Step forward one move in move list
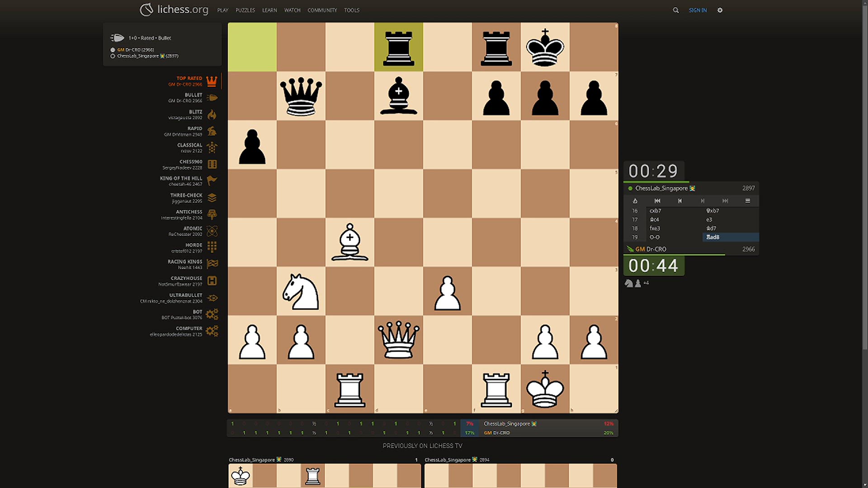 (703, 201)
